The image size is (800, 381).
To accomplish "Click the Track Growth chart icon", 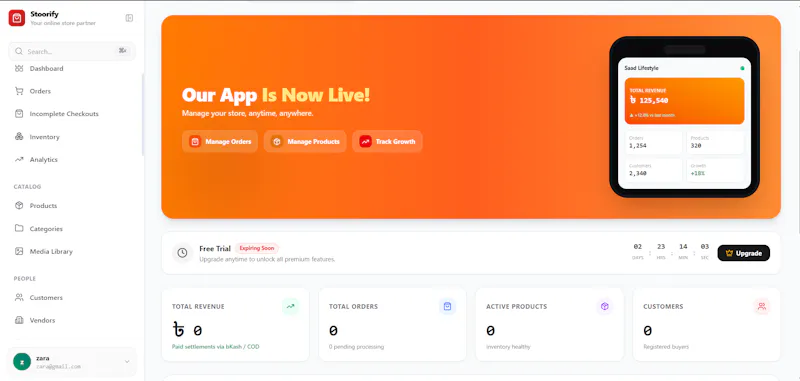I will (x=365, y=141).
